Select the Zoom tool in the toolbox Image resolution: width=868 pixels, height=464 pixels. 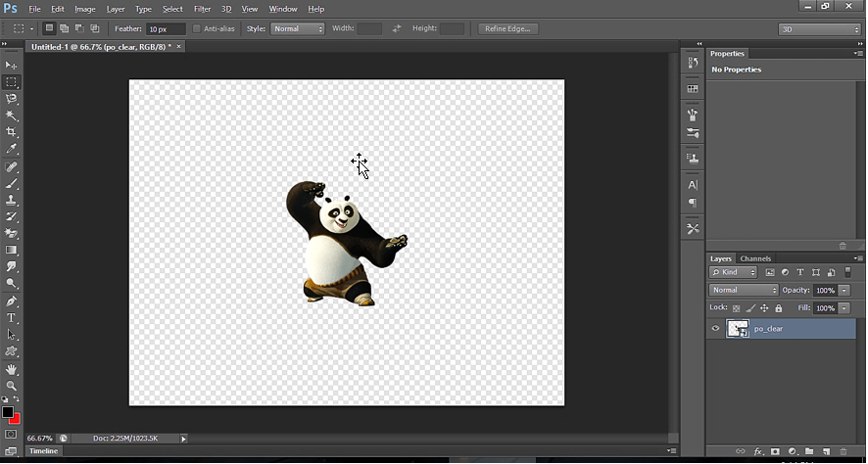point(11,386)
